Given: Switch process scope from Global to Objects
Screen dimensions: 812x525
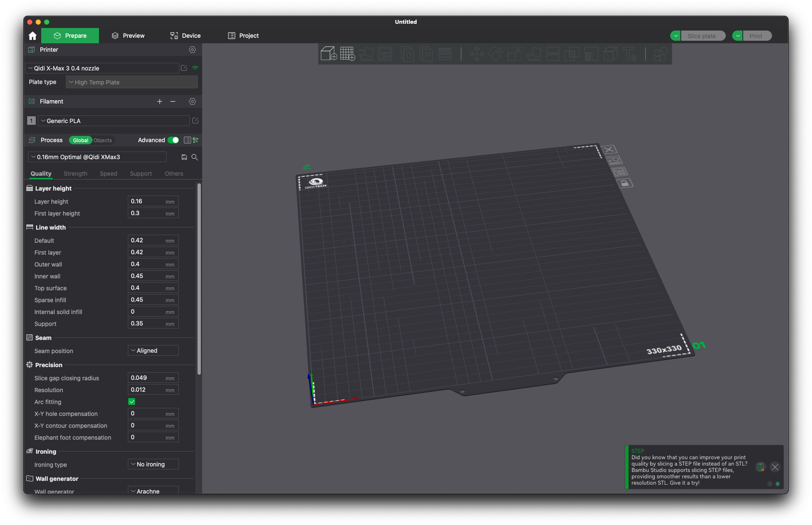Looking at the screenshot, I should coord(102,140).
